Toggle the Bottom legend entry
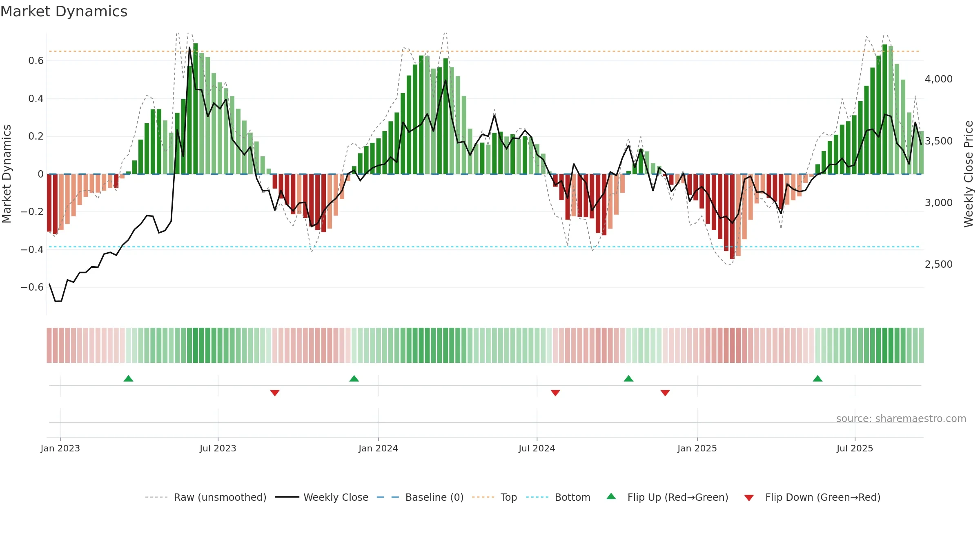The height and width of the screenshot is (551, 980). pos(558,497)
